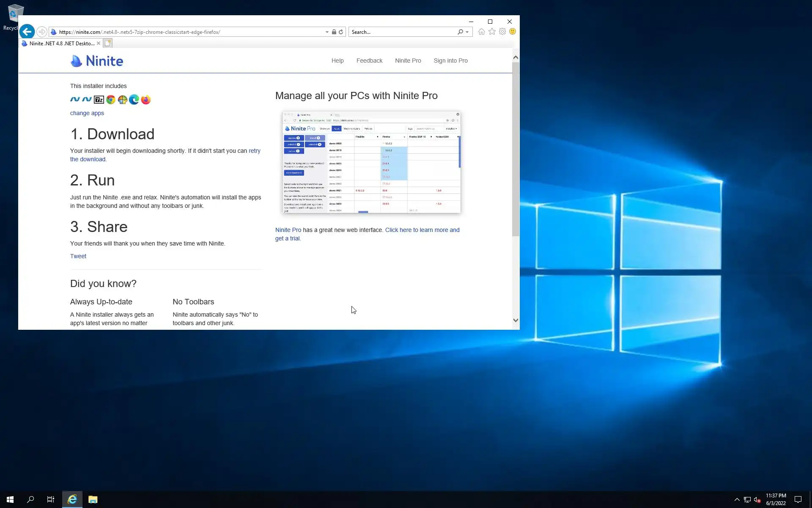
Task: Show hidden system tray icons
Action: click(737, 500)
